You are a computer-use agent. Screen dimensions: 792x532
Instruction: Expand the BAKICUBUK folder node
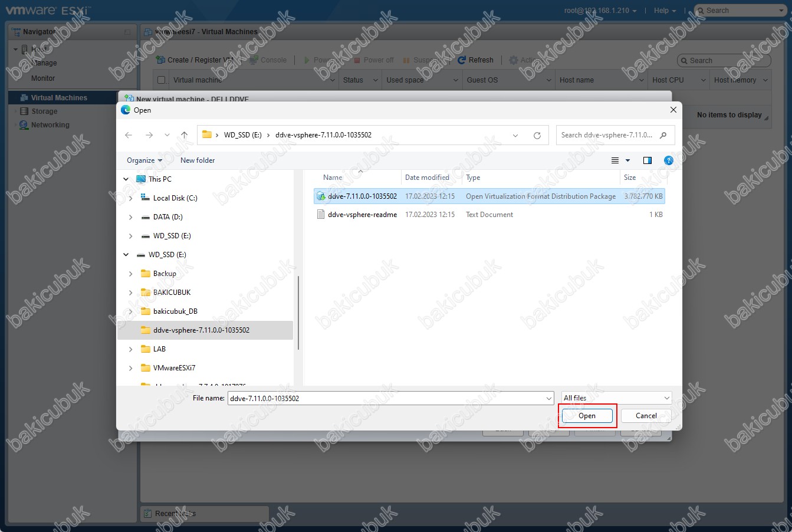tap(130, 293)
